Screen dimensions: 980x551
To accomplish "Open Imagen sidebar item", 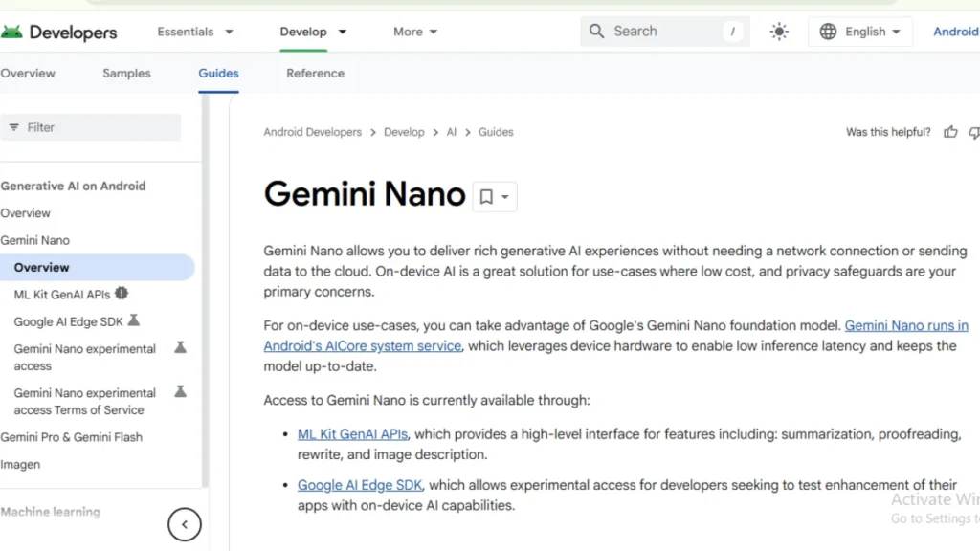I will click(20, 465).
